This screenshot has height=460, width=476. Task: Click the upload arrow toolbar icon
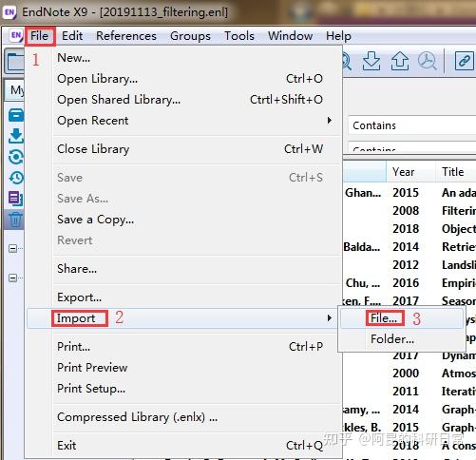coord(400,61)
